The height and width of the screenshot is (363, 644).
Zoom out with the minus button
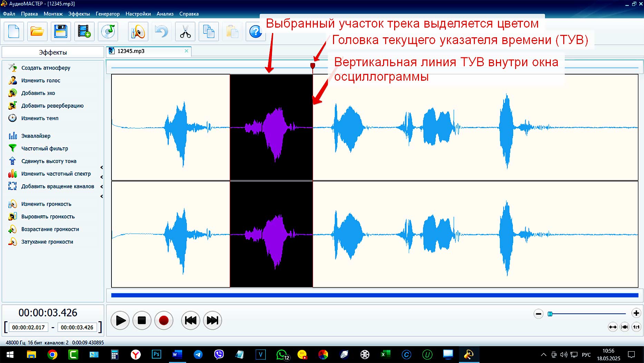point(538,314)
